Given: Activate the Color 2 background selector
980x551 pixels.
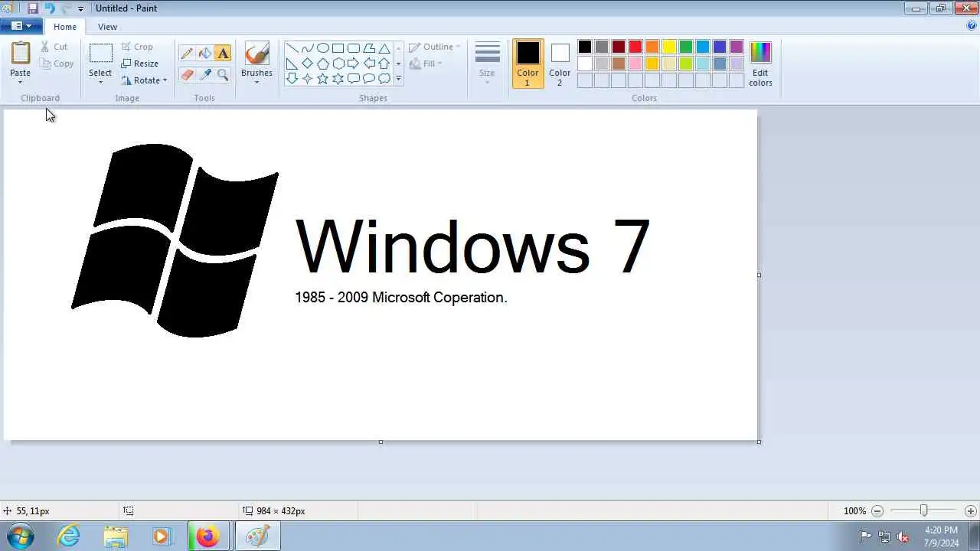Looking at the screenshot, I should click(560, 64).
